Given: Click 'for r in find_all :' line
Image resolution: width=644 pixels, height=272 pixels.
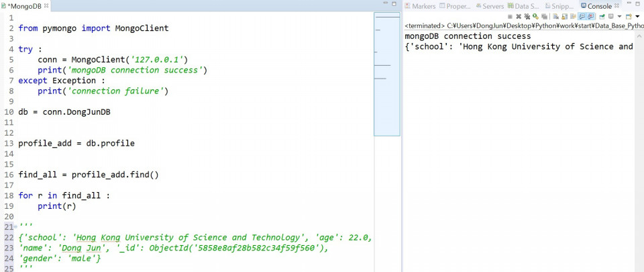Looking at the screenshot, I should [64, 195].
